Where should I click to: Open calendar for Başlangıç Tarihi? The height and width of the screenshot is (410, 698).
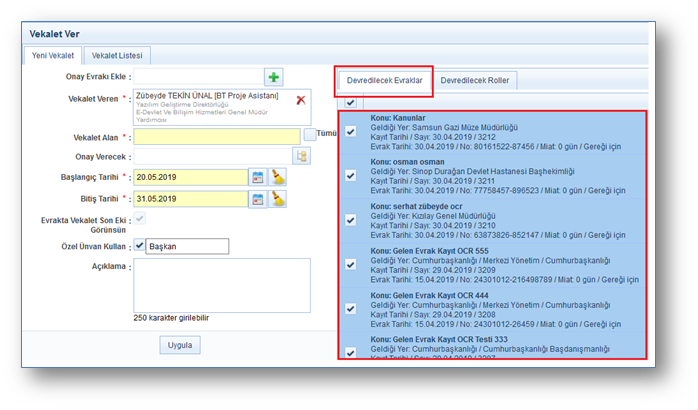pyautogui.click(x=258, y=177)
